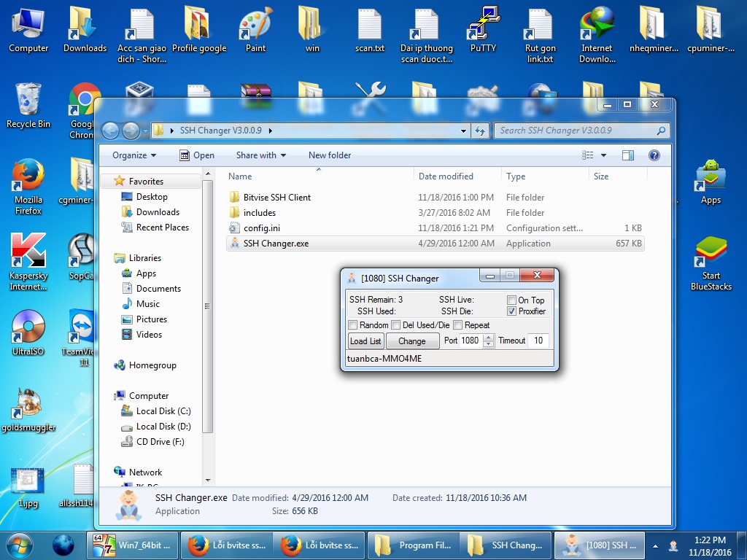The image size is (747, 560).
Task: Click the arrow after SSH Changer V3.0.0.9 path
Action: [x=270, y=131]
